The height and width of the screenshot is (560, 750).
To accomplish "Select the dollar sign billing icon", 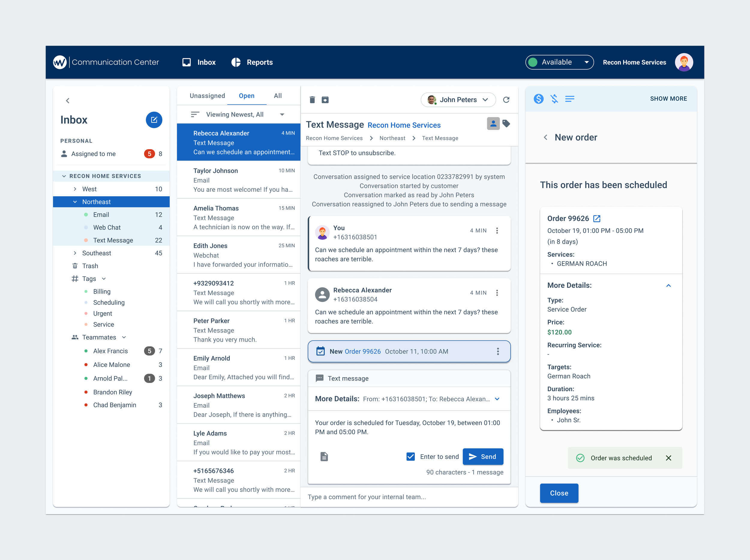I will pos(538,99).
